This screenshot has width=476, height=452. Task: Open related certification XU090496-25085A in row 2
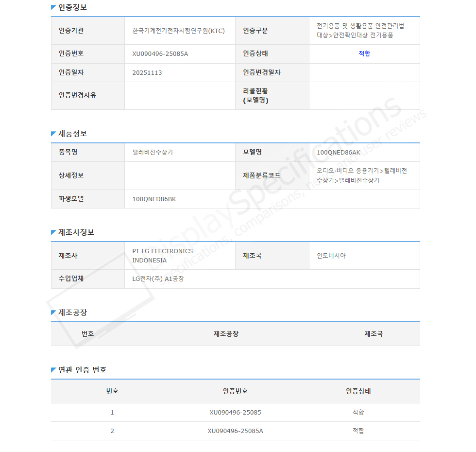point(235,431)
